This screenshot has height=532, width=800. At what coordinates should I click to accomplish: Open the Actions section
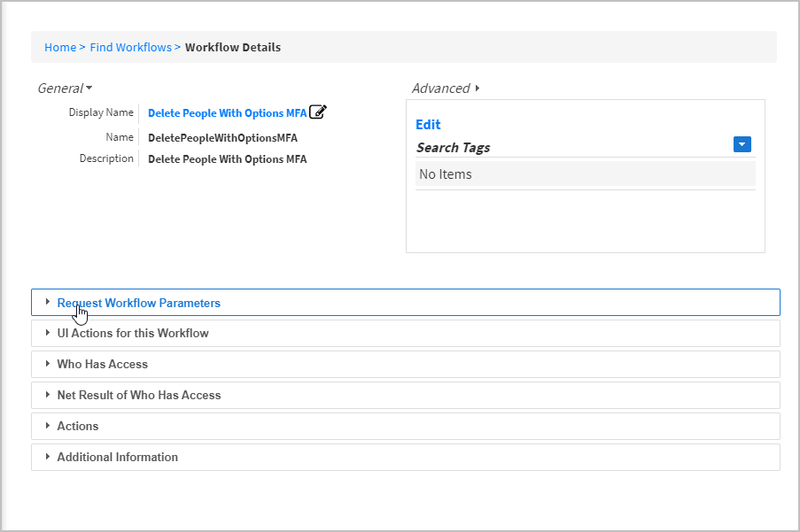pyautogui.click(x=77, y=426)
